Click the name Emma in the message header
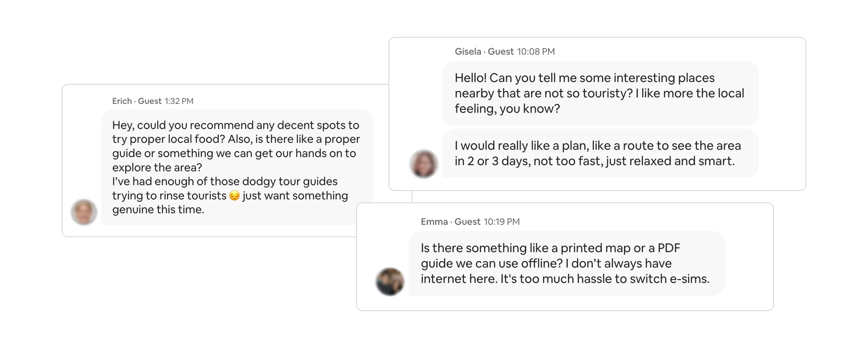 click(434, 222)
